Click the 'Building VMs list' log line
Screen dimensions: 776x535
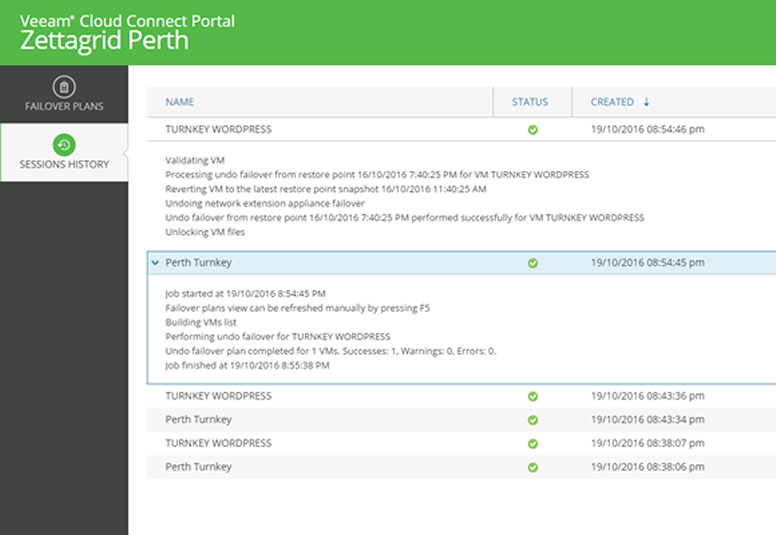(201, 322)
